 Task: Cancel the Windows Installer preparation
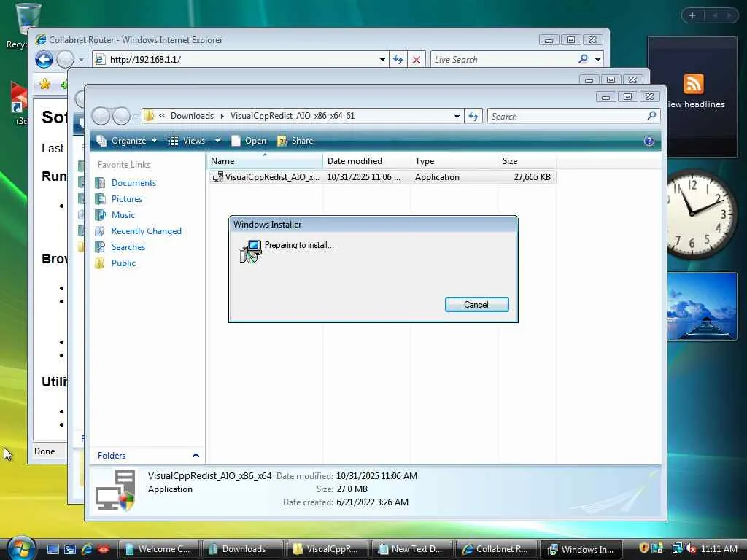476,305
